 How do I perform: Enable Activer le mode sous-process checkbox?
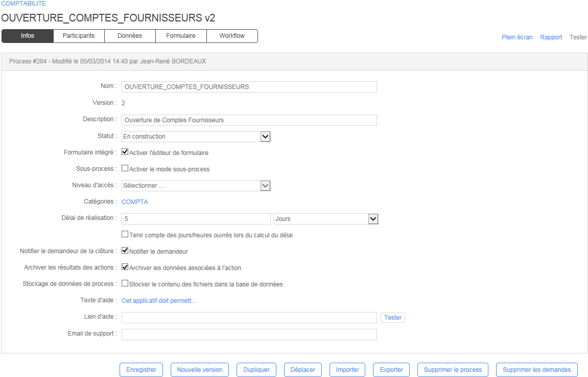(x=125, y=168)
